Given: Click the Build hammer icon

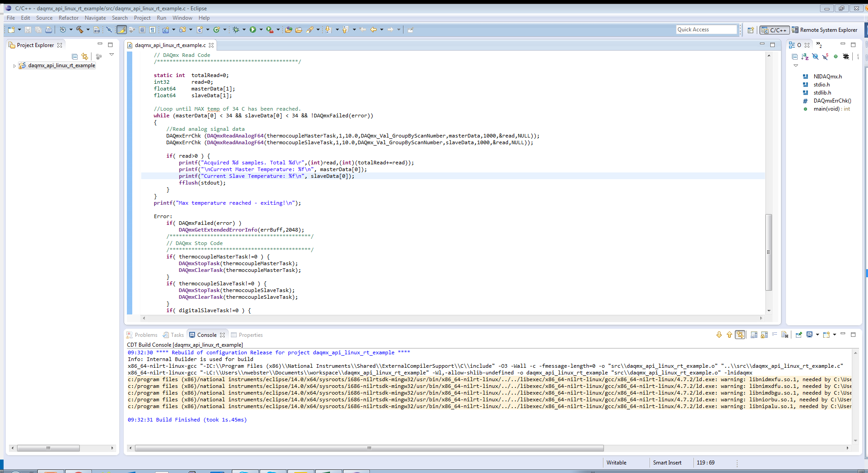Looking at the screenshot, I should point(79,30).
